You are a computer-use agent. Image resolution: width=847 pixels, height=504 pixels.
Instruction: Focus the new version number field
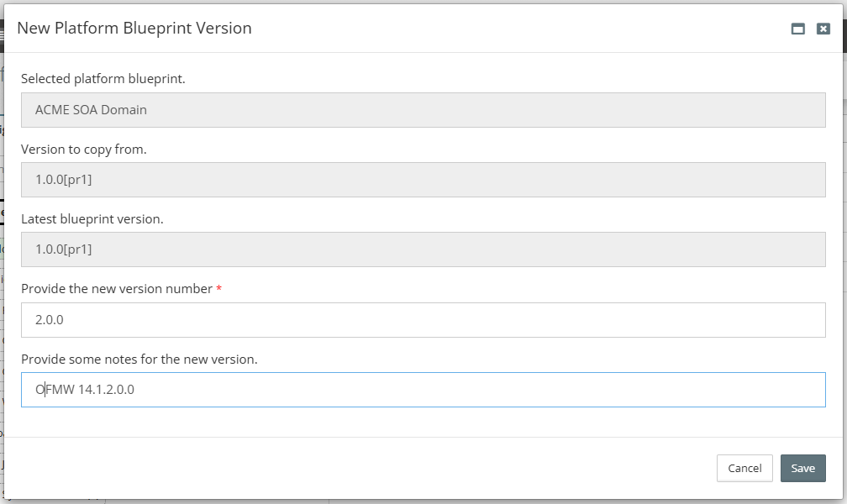(x=423, y=320)
